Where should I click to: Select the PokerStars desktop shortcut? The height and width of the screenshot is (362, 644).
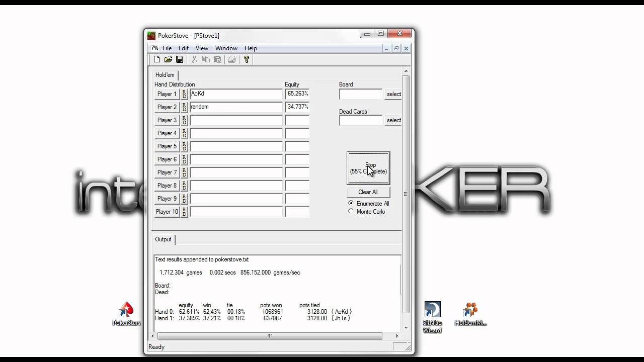(126, 314)
